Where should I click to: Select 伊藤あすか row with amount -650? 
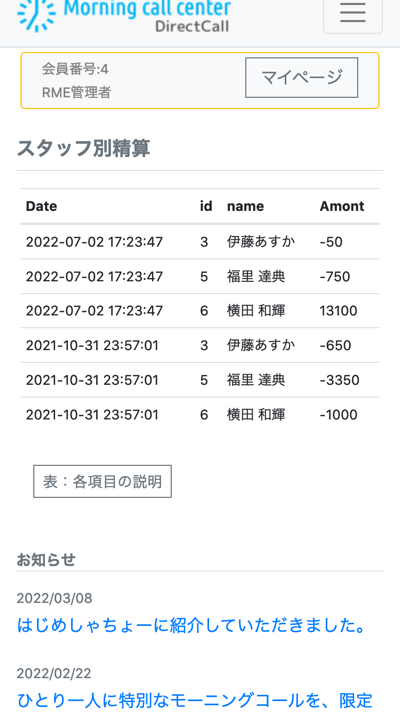(200, 346)
